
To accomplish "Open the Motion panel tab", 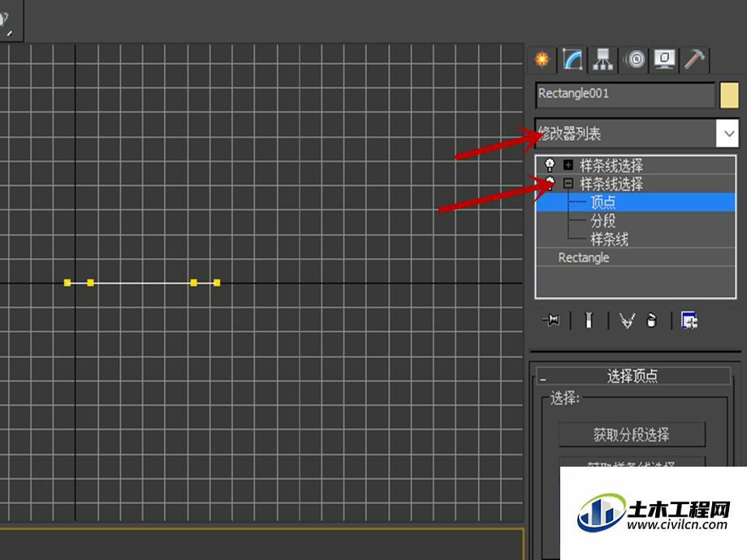I will click(635, 59).
